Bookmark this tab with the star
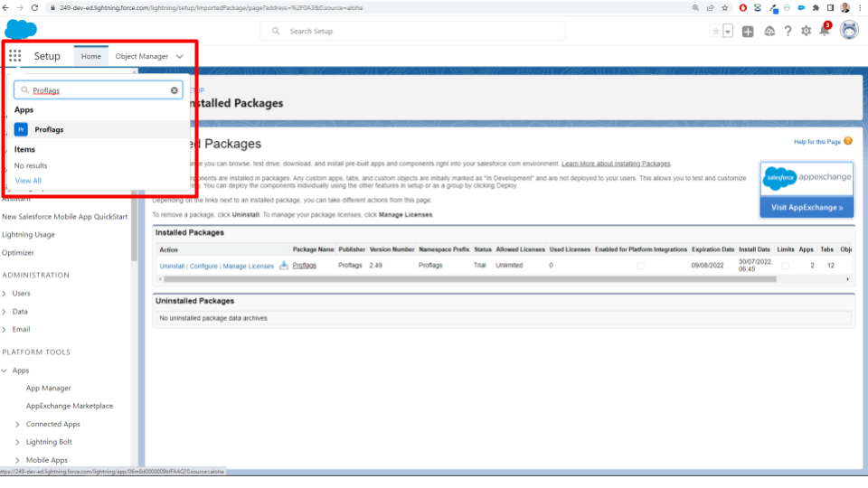The image size is (868, 488). (x=724, y=8)
